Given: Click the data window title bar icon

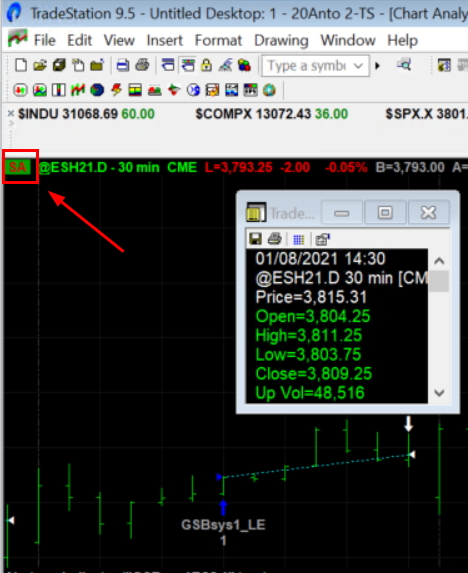Looking at the screenshot, I should pyautogui.click(x=256, y=212).
